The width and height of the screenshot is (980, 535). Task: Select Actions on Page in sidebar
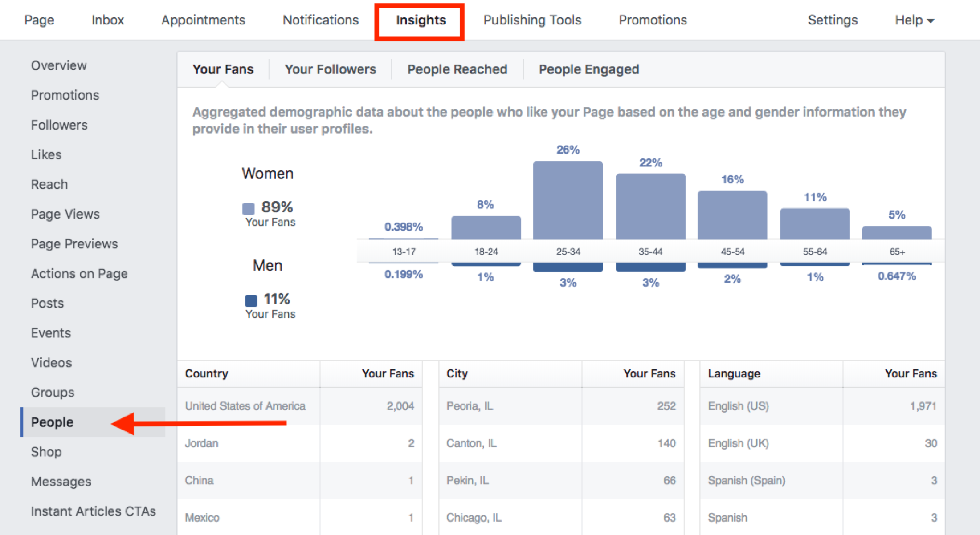coord(79,274)
